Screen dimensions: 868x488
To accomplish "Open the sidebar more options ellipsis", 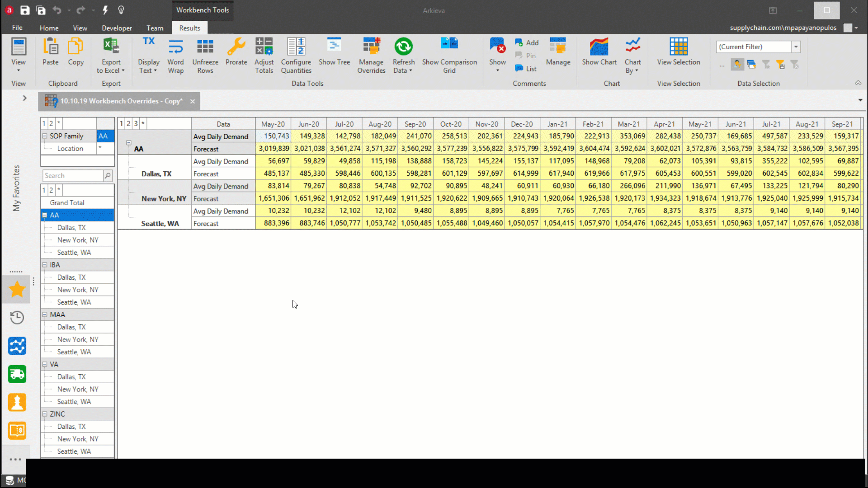I will 15,459.
